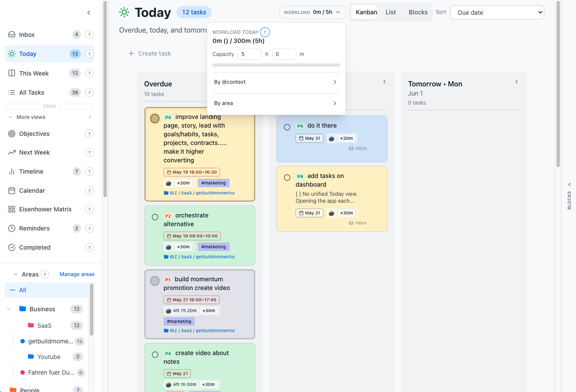The width and height of the screenshot is (576, 392).
Task: Edit the capacity hours field
Action: [250, 54]
